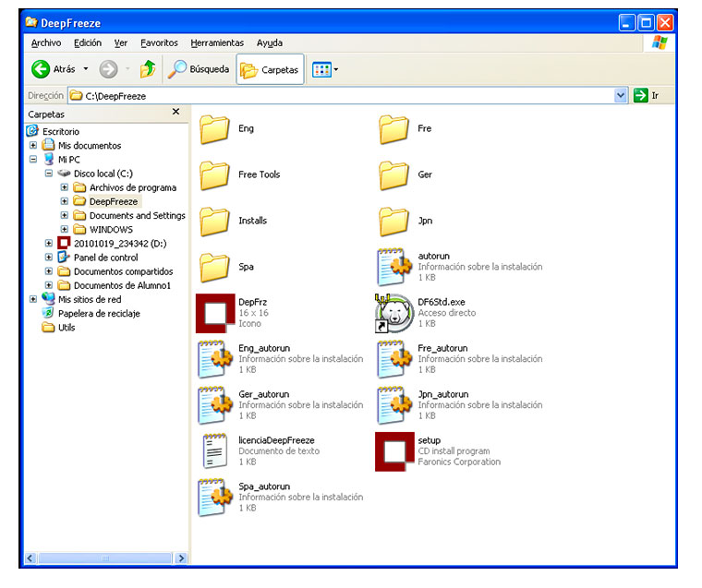Toggle the Carpetas folders pane button
Image resolution: width=702 pixels, height=588 pixels.
tap(270, 69)
